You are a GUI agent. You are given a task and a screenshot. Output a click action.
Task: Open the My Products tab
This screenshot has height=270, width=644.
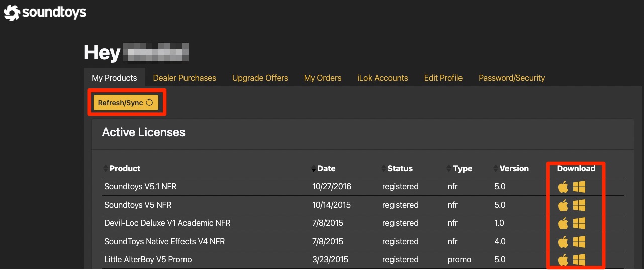point(114,78)
